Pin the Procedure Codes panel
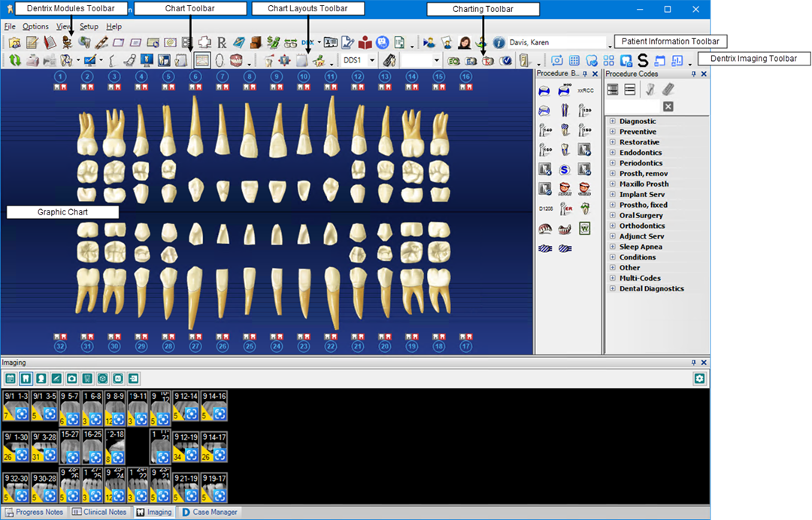 [692, 75]
